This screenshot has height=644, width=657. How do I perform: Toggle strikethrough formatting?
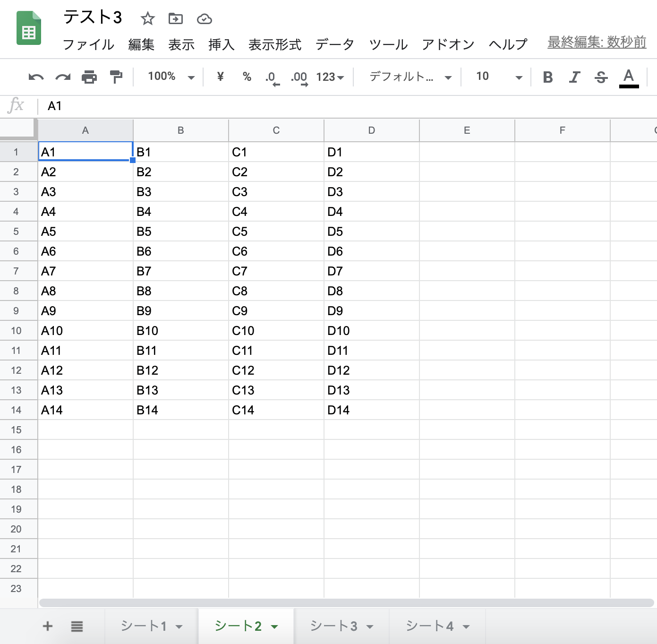601,77
